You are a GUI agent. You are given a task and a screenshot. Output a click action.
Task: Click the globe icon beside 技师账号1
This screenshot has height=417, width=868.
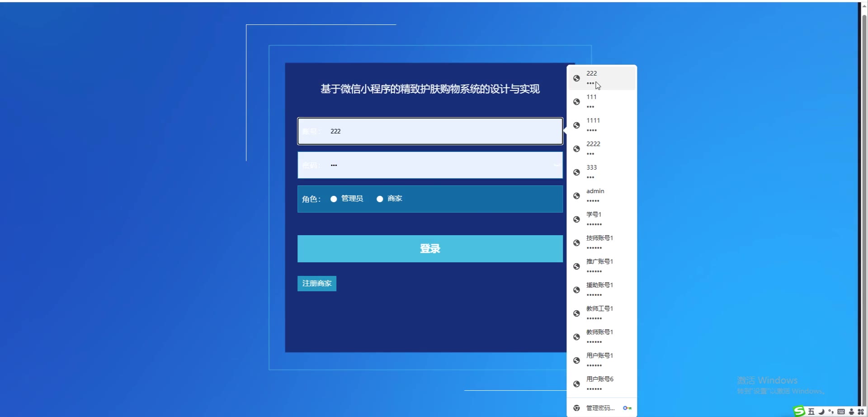[576, 243]
